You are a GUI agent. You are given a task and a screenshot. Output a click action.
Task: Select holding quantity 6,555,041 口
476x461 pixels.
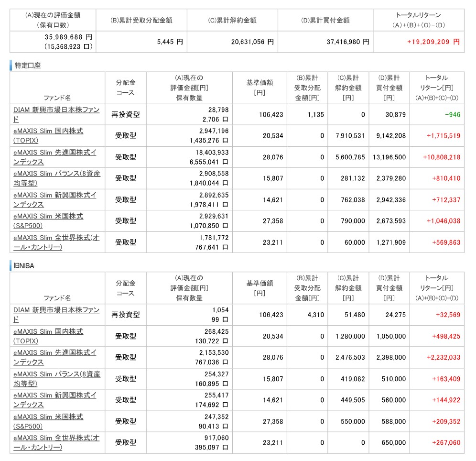tap(209, 162)
